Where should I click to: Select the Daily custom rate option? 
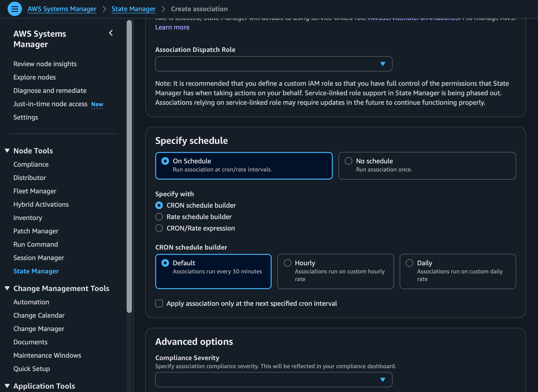click(458, 271)
